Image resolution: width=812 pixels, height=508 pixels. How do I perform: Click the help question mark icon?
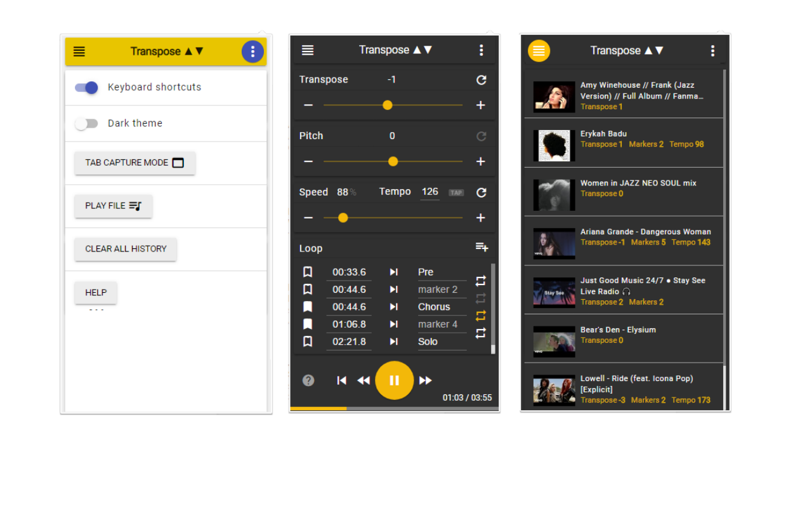coord(308,380)
